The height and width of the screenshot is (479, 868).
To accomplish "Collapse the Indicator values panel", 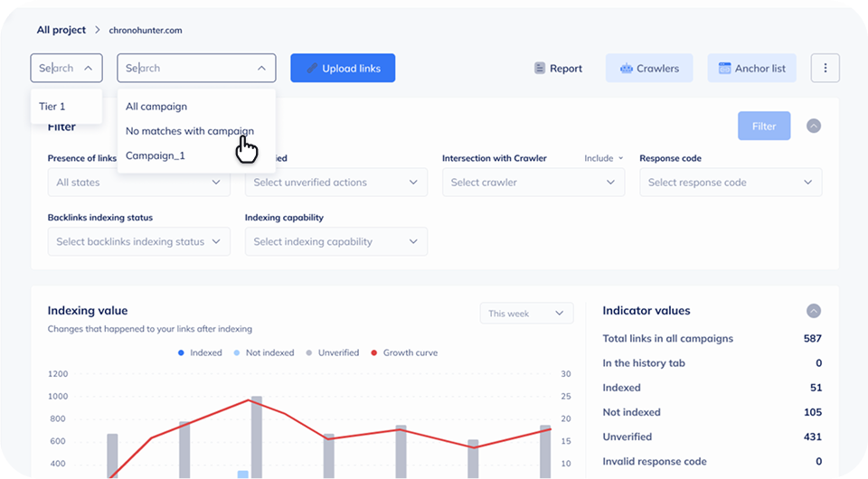I will click(x=813, y=311).
